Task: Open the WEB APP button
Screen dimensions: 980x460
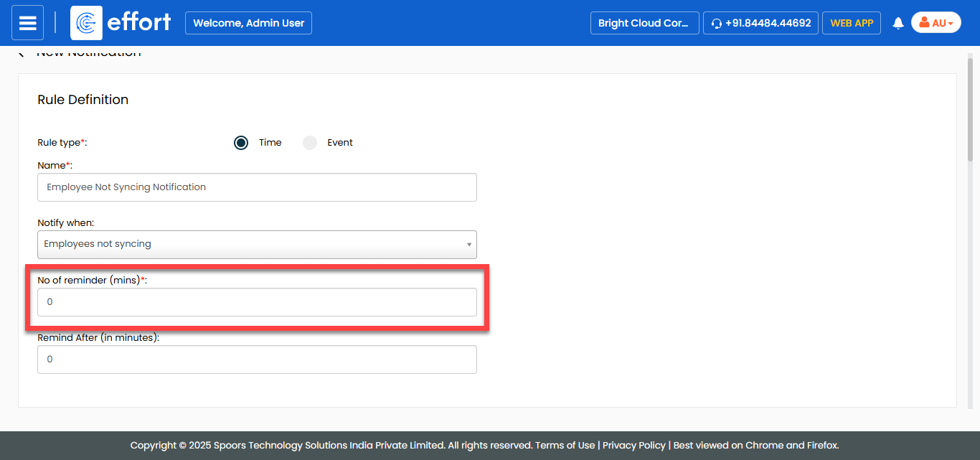Action: (852, 23)
